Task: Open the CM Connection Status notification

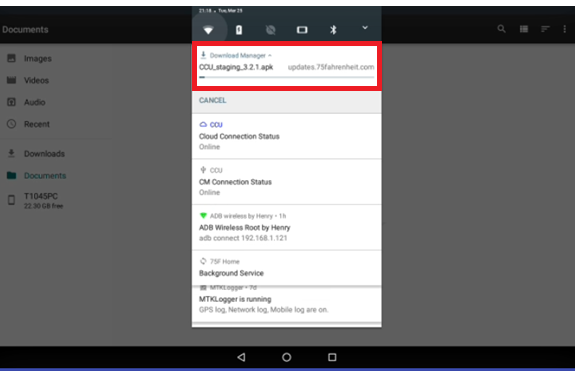Action: 286,182
